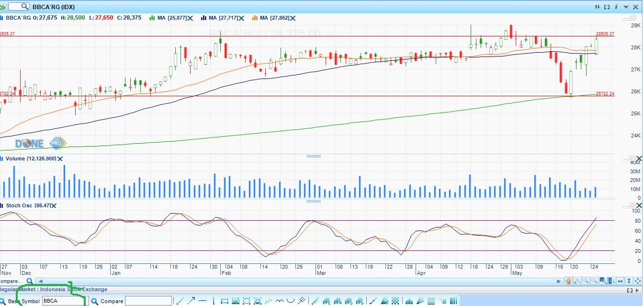Select the Gann line tool
Image resolution: width=644 pixels, height=306 pixels.
[x=373, y=301]
